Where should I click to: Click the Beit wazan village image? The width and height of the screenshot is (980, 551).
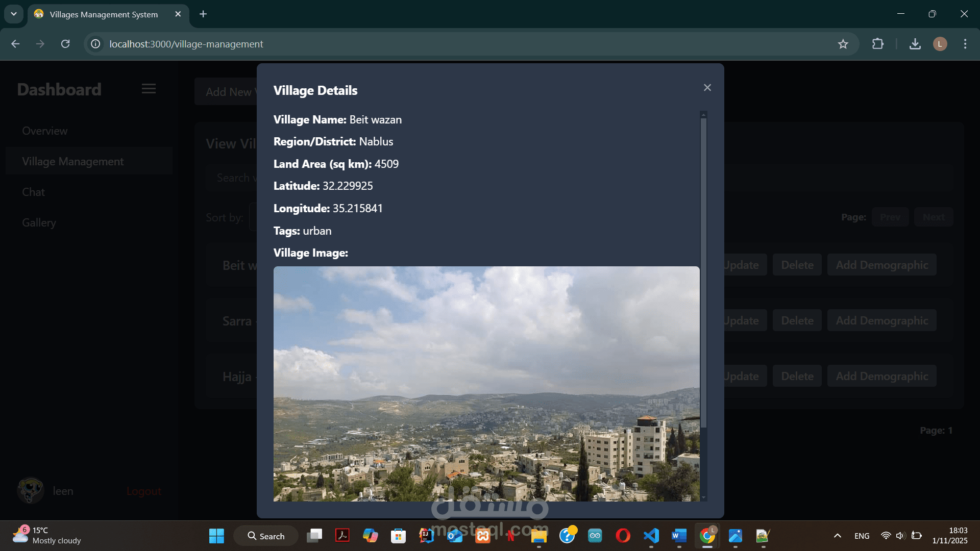(486, 383)
